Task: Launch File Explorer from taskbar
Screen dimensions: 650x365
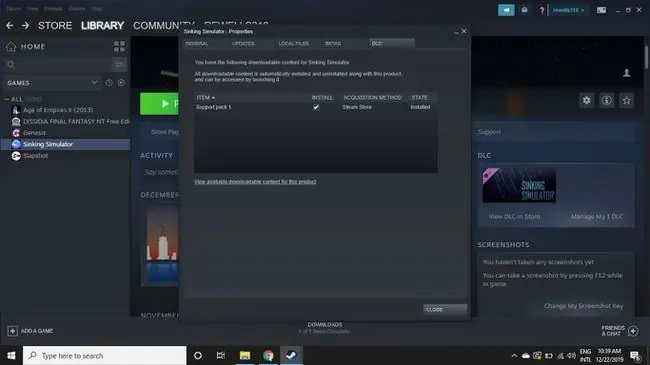Action: [245, 355]
